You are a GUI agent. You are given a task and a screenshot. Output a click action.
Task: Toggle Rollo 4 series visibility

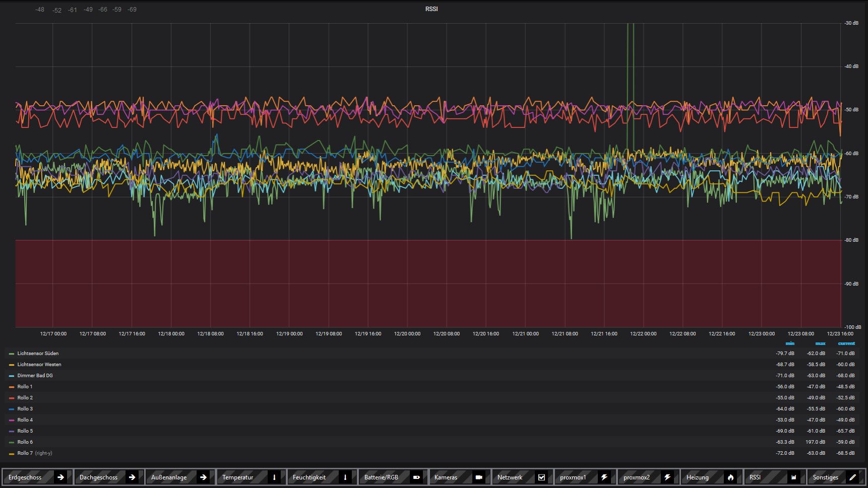[x=25, y=420]
